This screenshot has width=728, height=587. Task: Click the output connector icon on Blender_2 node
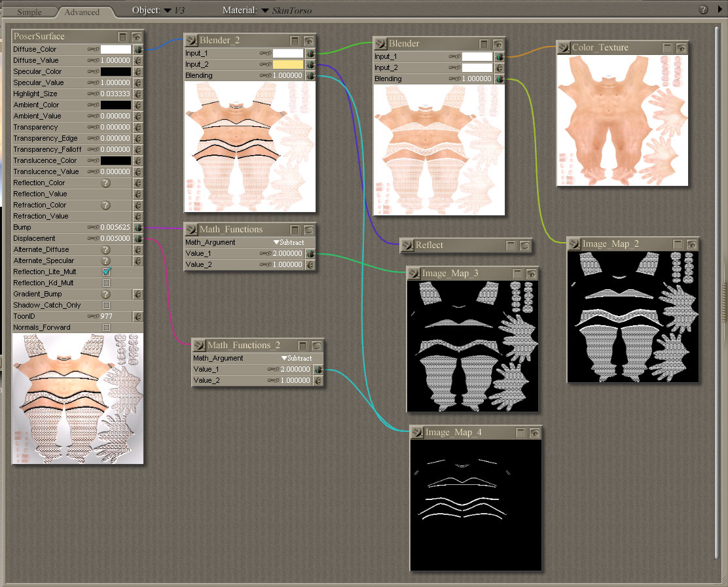[x=191, y=41]
